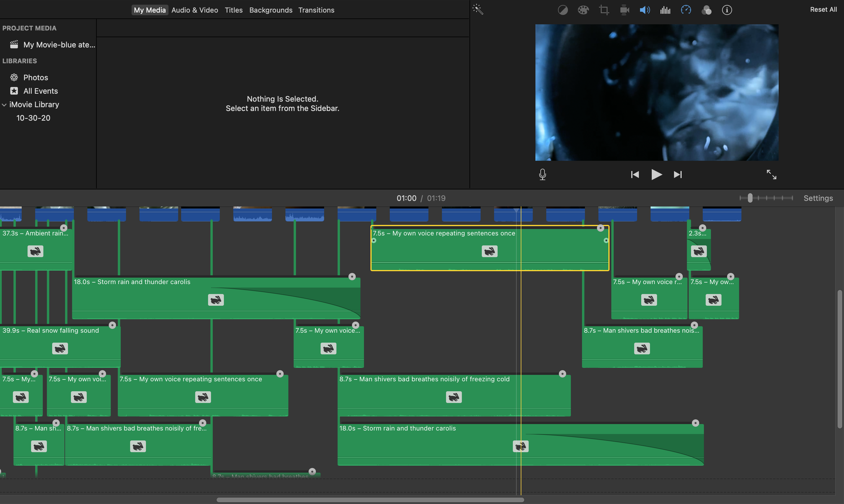Click the magic wand auto-enhance icon
This screenshot has height=504, width=844.
[x=478, y=9]
